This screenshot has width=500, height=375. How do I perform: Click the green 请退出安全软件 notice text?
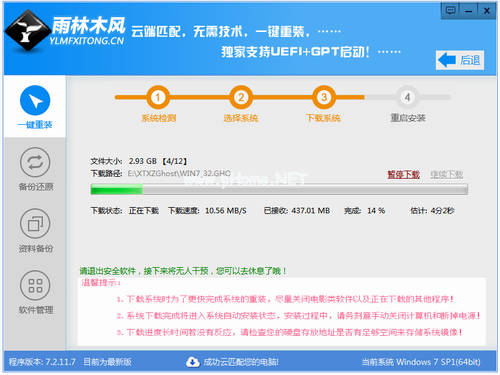[183, 271]
